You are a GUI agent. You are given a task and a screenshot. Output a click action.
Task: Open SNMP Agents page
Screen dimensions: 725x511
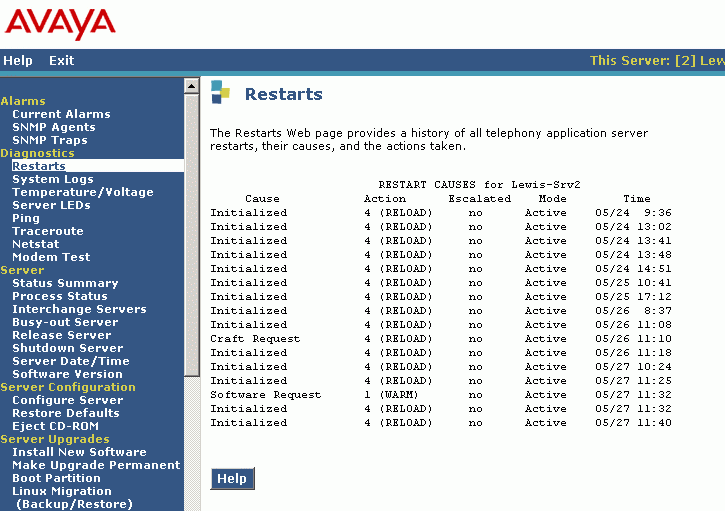(54, 127)
